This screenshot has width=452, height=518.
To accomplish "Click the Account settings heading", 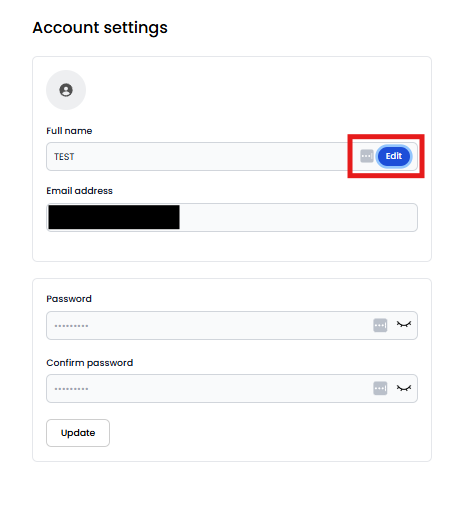I will coord(100,28).
